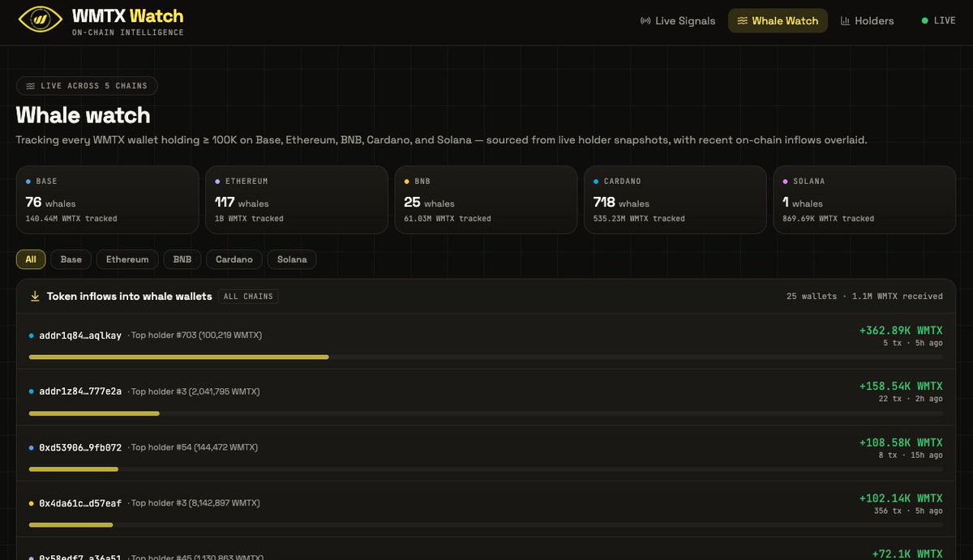The height and width of the screenshot is (560, 973).
Task: Click the Live Signals broadcast icon
Action: pos(645,21)
